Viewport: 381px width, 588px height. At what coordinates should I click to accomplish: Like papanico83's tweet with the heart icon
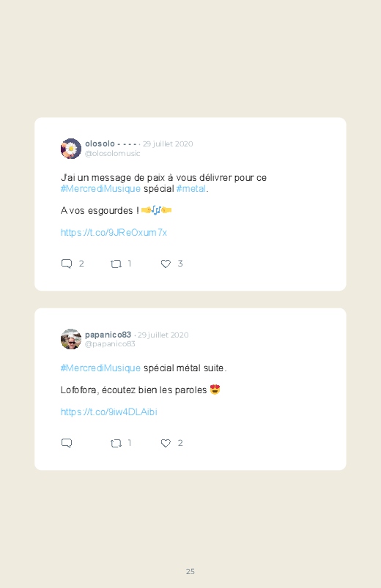click(x=166, y=444)
